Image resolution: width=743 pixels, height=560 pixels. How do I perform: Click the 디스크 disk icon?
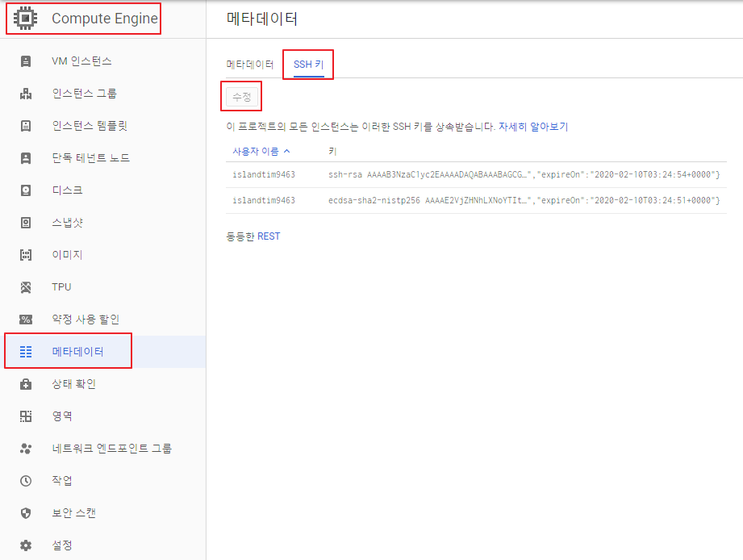(26, 190)
